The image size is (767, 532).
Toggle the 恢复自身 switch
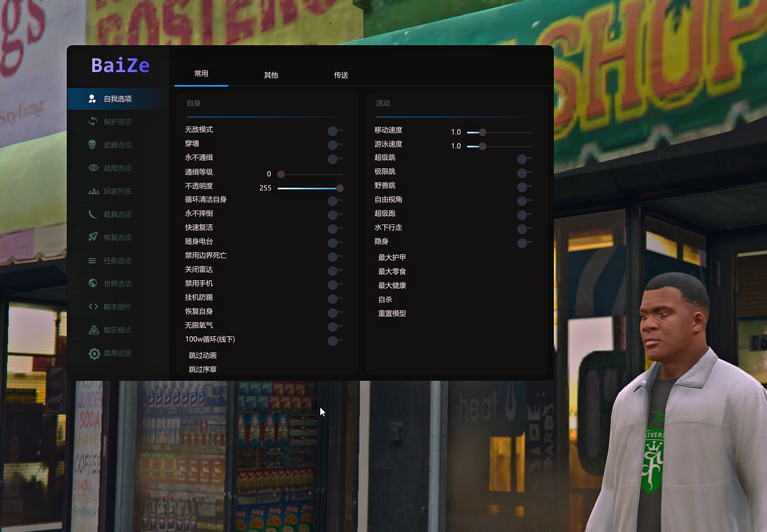click(335, 313)
